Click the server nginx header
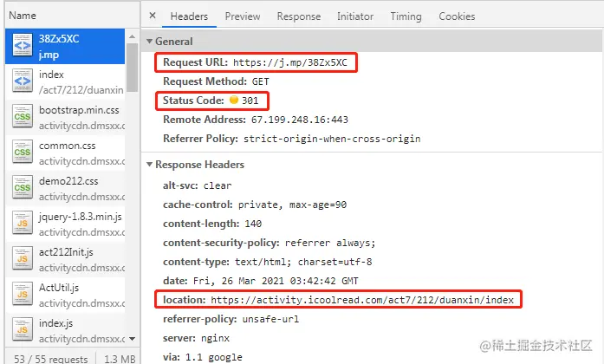 (196, 338)
